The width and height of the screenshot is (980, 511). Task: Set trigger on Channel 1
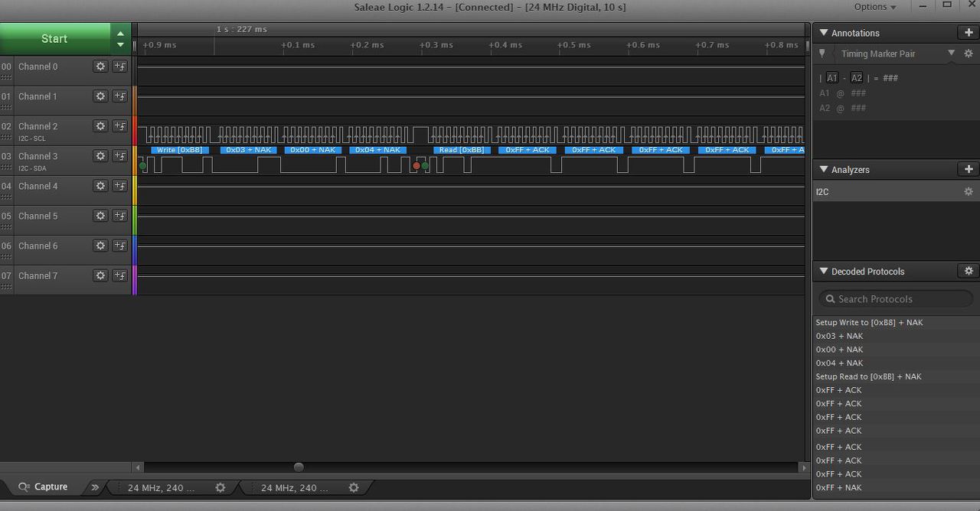[x=119, y=96]
